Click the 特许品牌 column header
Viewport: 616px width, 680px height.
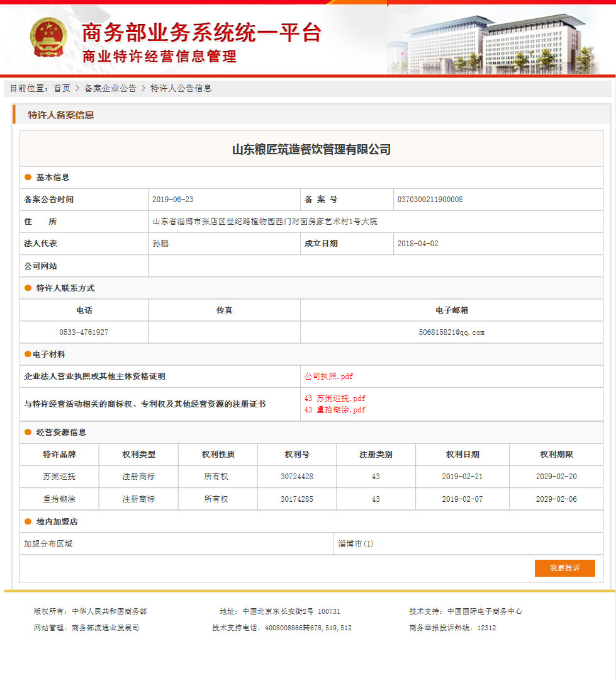(59, 455)
